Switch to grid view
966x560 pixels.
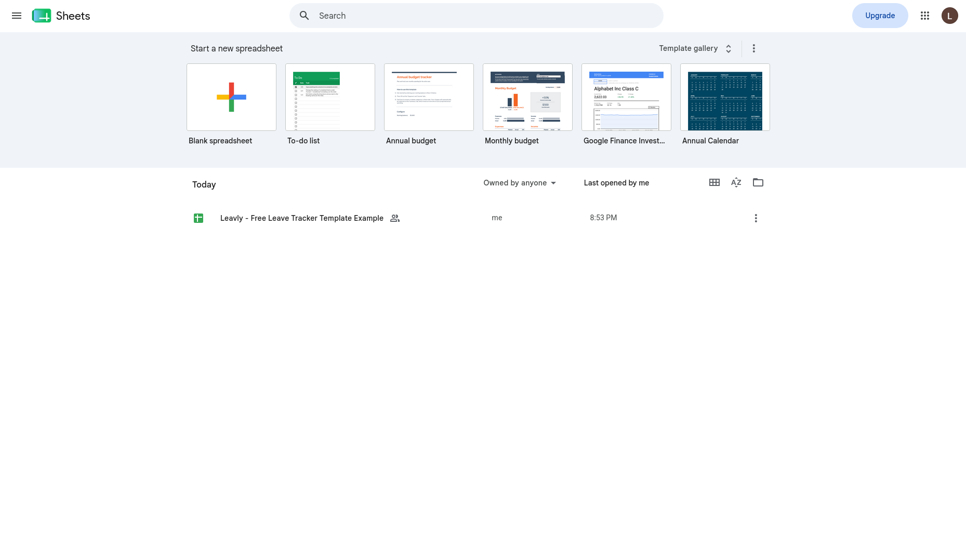point(714,182)
